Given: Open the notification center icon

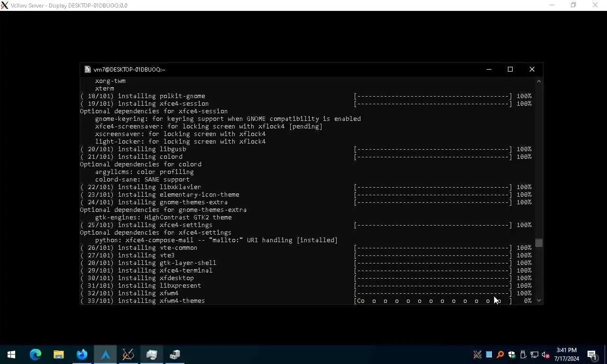Looking at the screenshot, I should (x=592, y=355).
